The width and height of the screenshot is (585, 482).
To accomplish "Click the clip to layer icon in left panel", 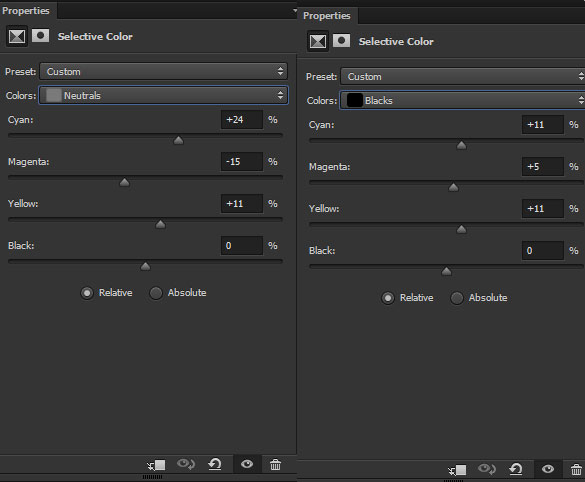I will (156, 465).
